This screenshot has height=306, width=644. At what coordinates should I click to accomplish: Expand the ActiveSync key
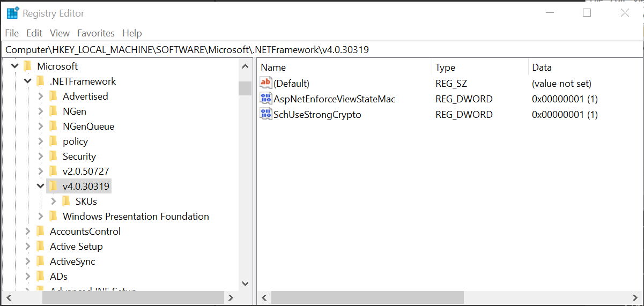tap(27, 262)
